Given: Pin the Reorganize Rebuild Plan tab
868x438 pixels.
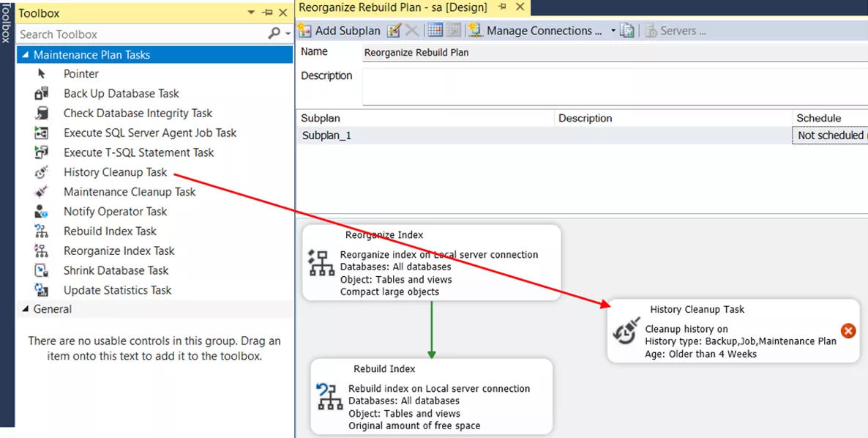Looking at the screenshot, I should click(x=503, y=7).
